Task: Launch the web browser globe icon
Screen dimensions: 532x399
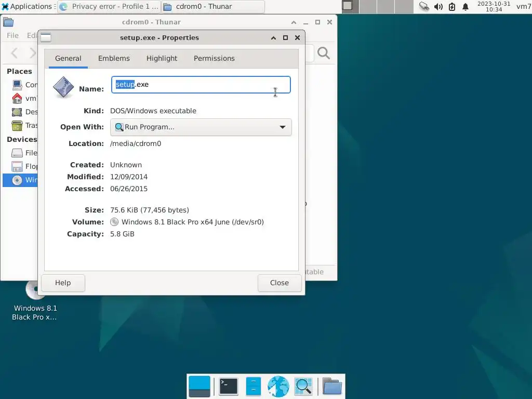Action: point(278,387)
